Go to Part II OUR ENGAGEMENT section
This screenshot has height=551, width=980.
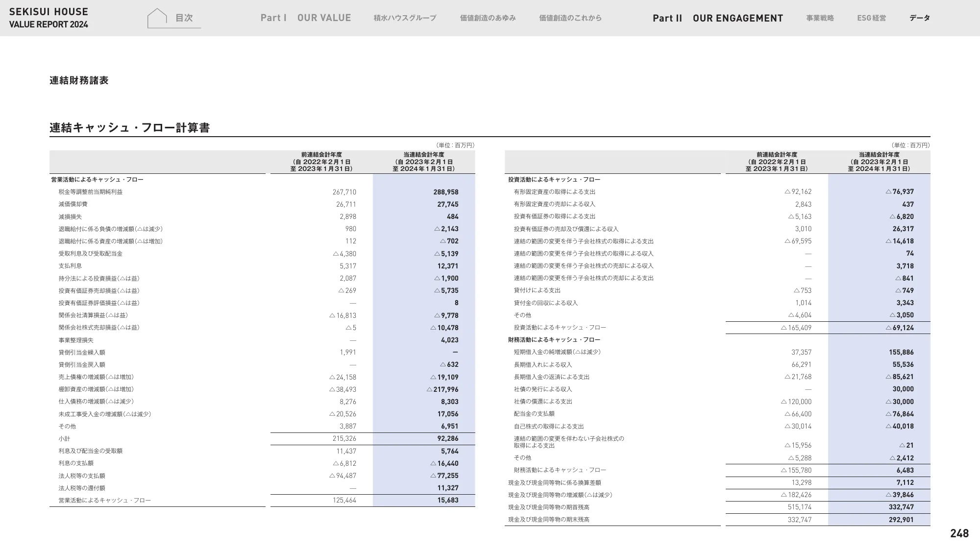(x=718, y=18)
